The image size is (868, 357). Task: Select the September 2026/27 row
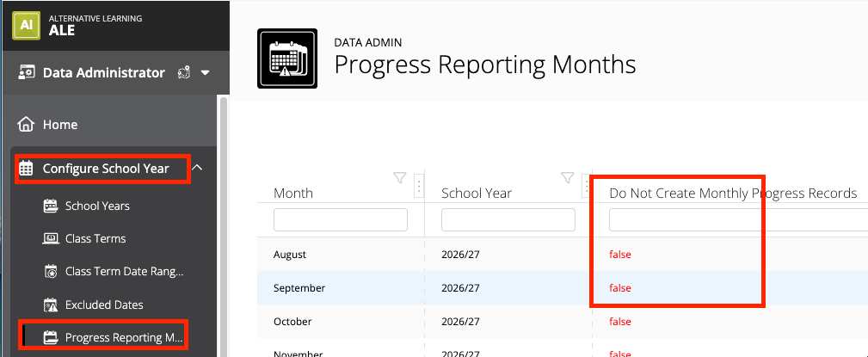pyautogui.click(x=563, y=288)
